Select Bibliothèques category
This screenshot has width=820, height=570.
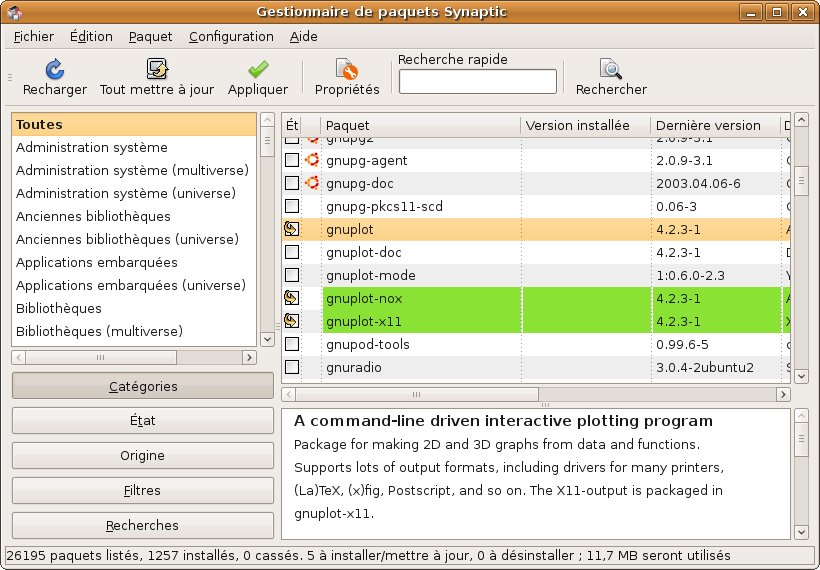pyautogui.click(x=134, y=309)
